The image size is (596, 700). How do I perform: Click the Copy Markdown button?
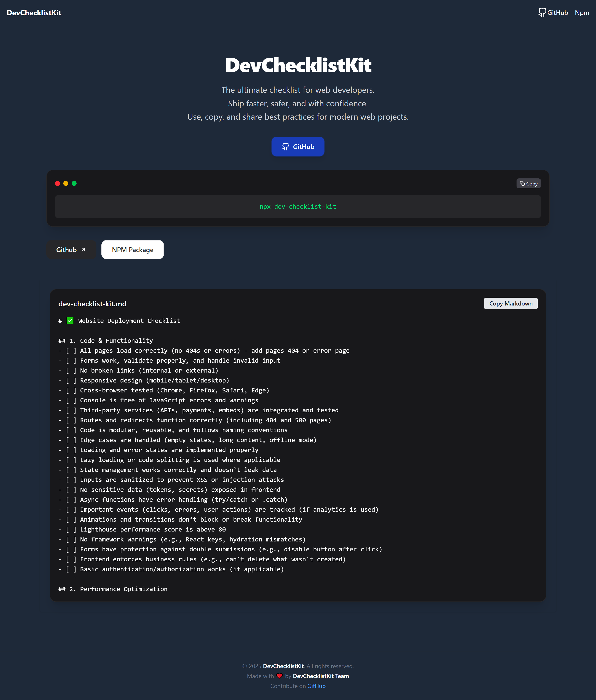511,303
